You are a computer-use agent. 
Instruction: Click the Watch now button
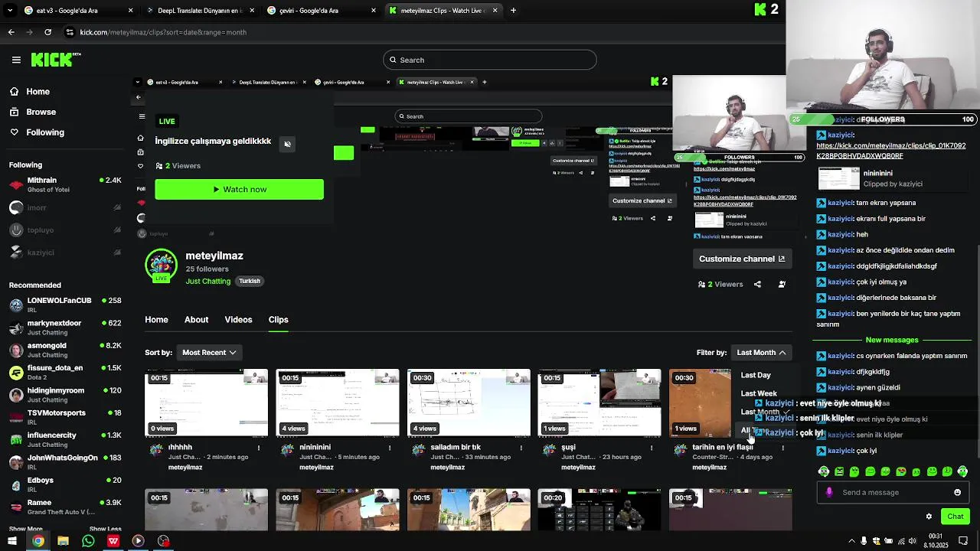[x=239, y=189]
